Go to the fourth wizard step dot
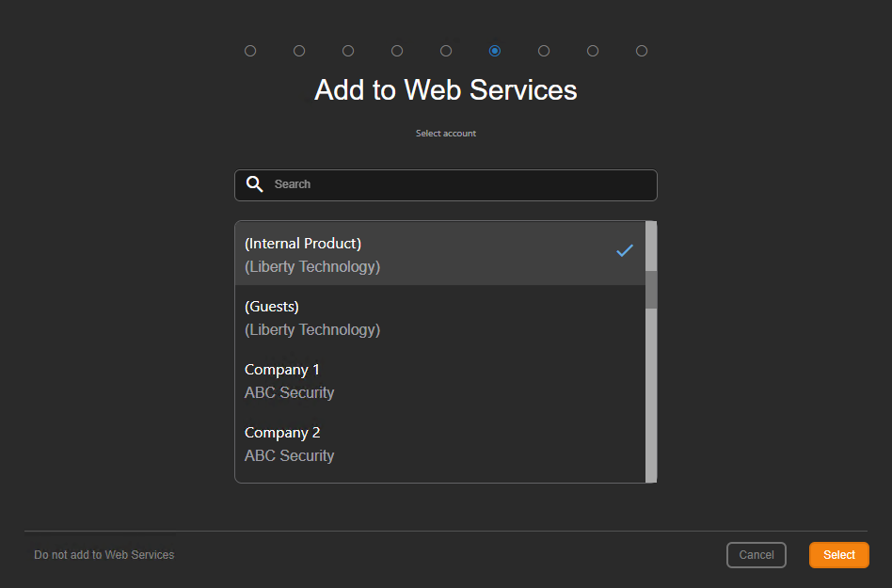This screenshot has height=588, width=892. (x=397, y=51)
